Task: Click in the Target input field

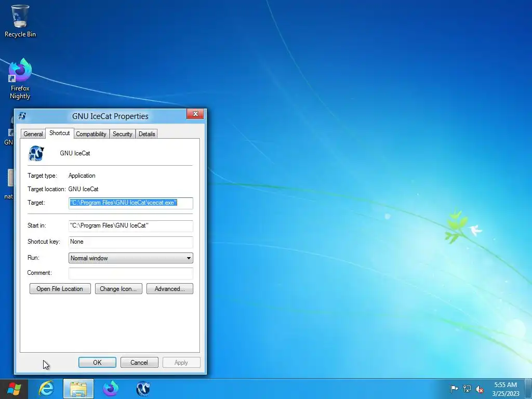Action: click(x=130, y=203)
